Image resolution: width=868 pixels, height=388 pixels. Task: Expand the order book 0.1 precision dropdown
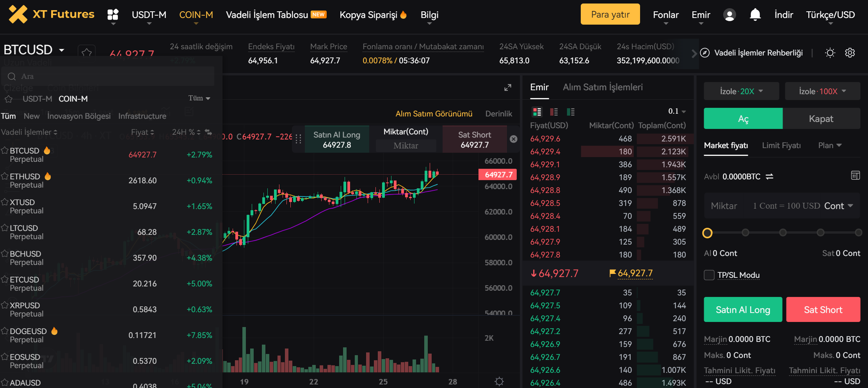(x=677, y=111)
